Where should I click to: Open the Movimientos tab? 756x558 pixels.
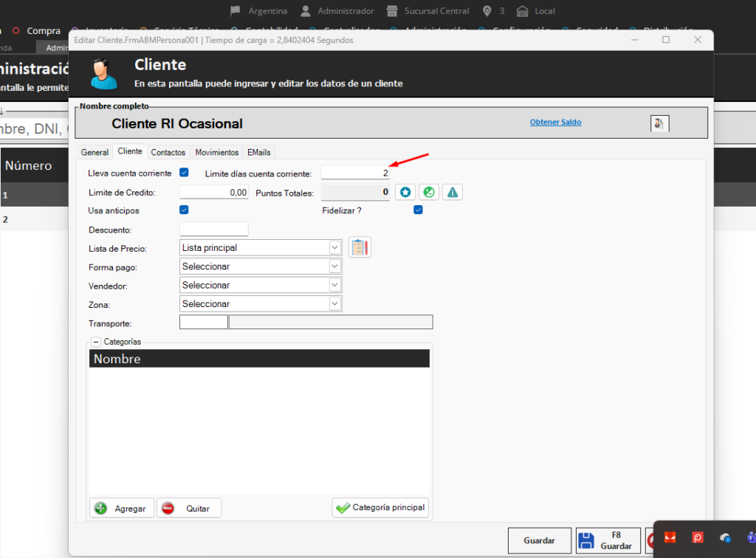(x=217, y=152)
